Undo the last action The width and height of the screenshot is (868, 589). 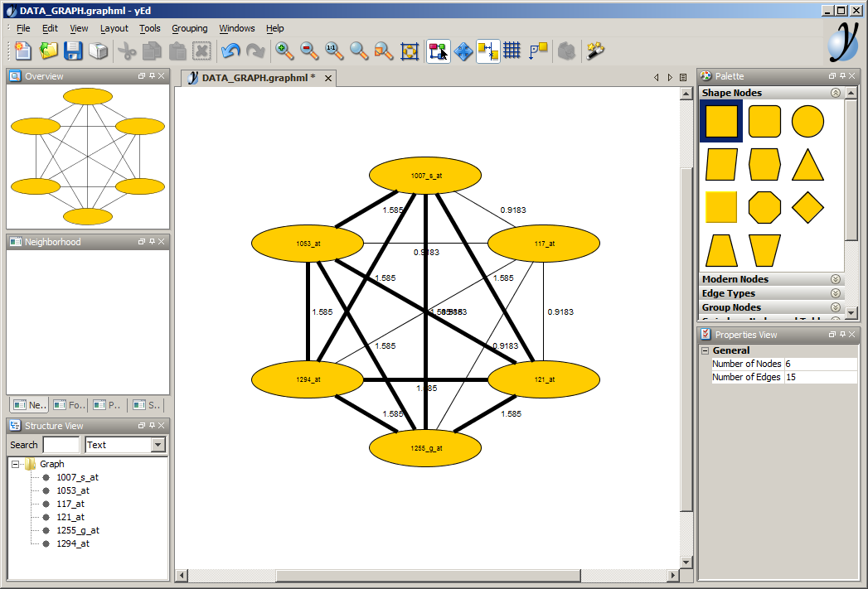(230, 51)
